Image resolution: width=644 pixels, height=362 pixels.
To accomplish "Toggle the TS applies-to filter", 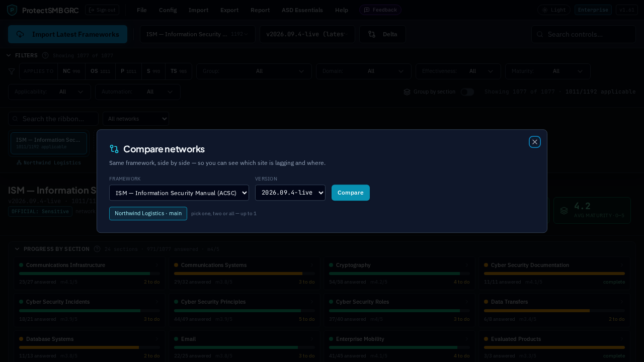I will 179,71.
